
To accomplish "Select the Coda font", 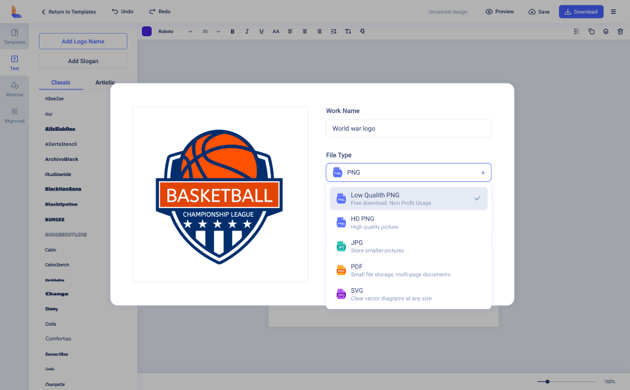I will pyautogui.click(x=50, y=324).
